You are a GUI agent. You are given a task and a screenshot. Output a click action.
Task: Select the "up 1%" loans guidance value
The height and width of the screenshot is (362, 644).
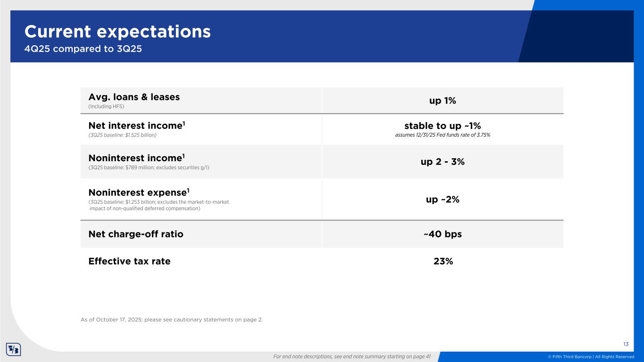(442, 100)
